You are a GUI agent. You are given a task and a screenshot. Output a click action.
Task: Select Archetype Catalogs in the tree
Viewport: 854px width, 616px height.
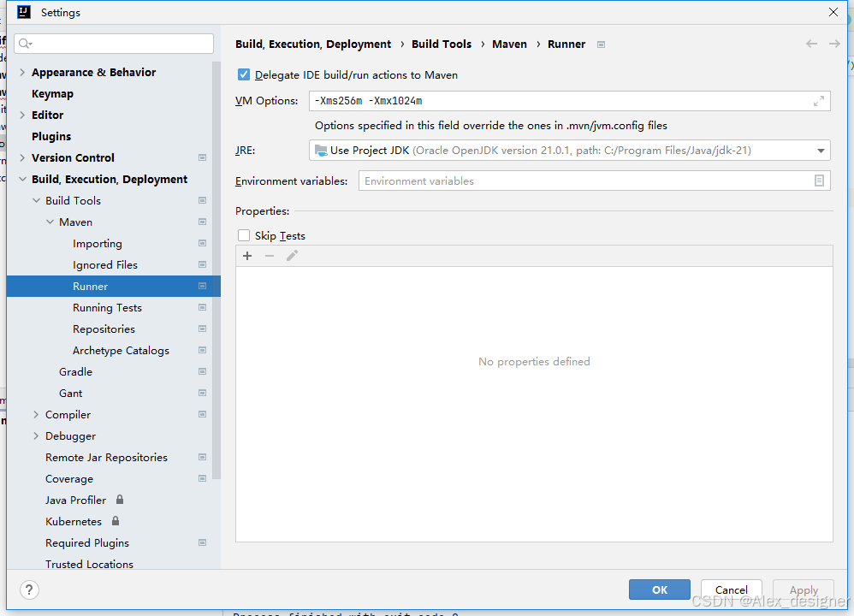(121, 351)
